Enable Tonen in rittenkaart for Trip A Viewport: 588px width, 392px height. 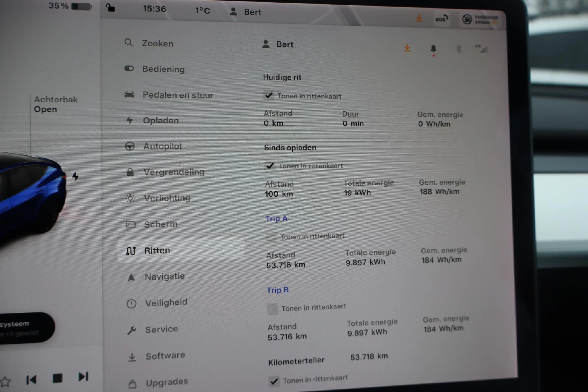click(271, 237)
